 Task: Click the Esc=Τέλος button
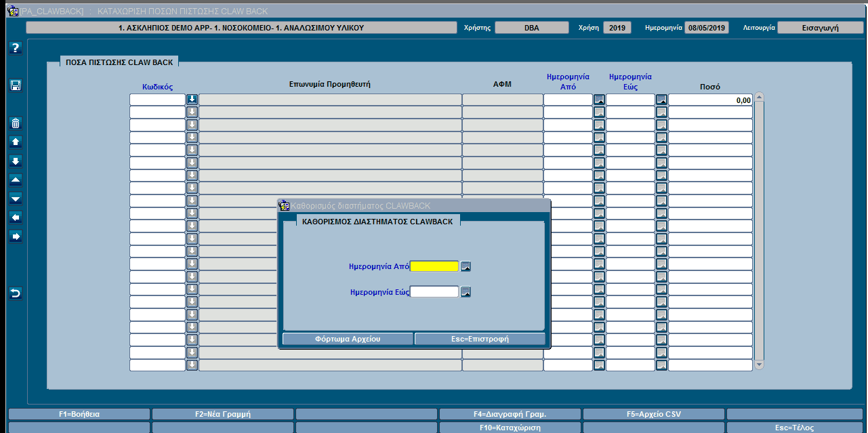click(795, 428)
